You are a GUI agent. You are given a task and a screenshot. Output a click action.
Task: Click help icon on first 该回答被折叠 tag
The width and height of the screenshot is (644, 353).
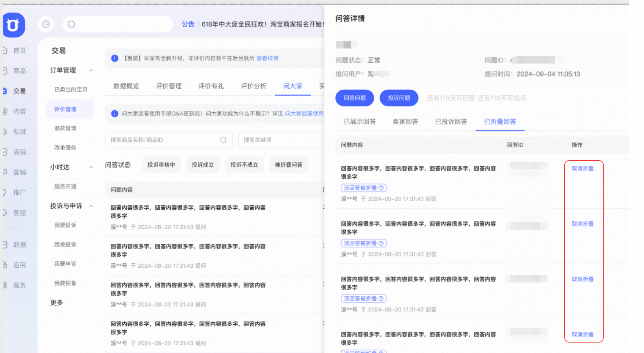(381, 188)
